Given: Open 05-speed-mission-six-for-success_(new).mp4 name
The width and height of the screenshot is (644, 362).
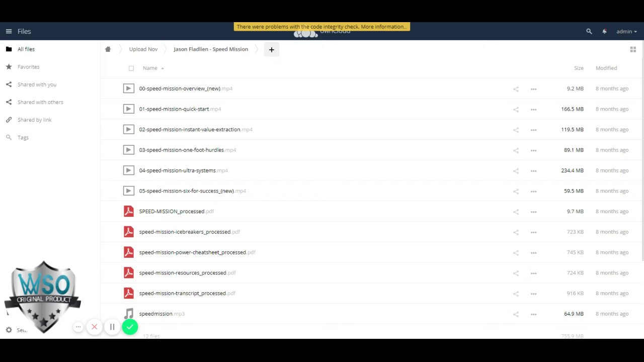Looking at the screenshot, I should (192, 191).
